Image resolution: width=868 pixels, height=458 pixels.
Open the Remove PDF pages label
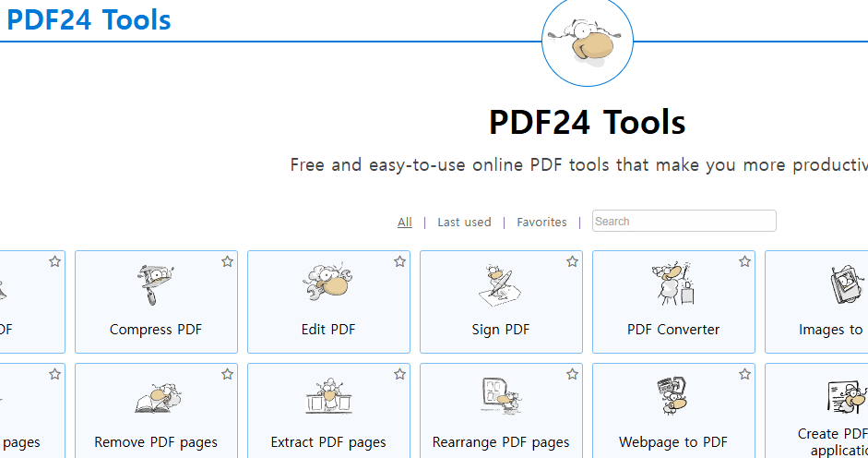point(156,442)
